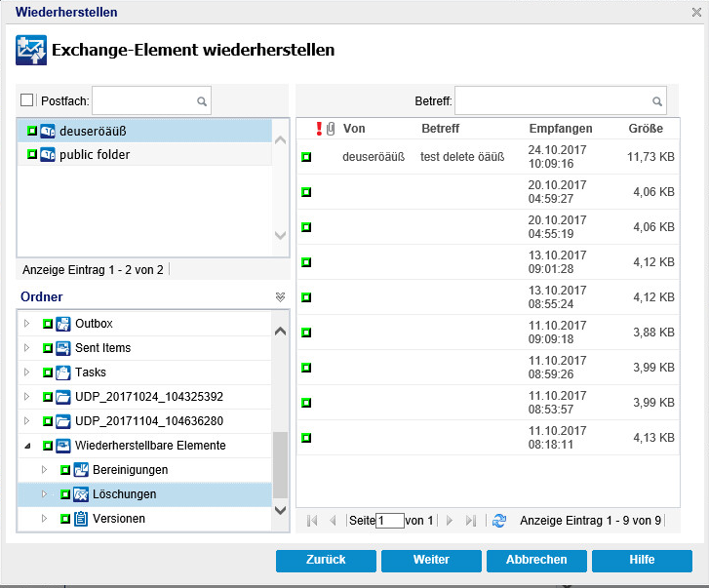Click the refresh icon in pagination bar
The image size is (709, 588).
tap(499, 521)
